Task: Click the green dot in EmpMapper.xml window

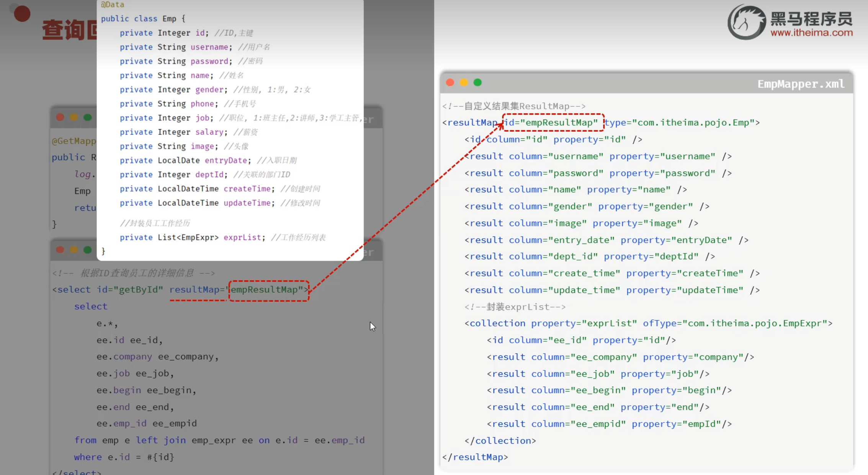Action: click(x=477, y=83)
